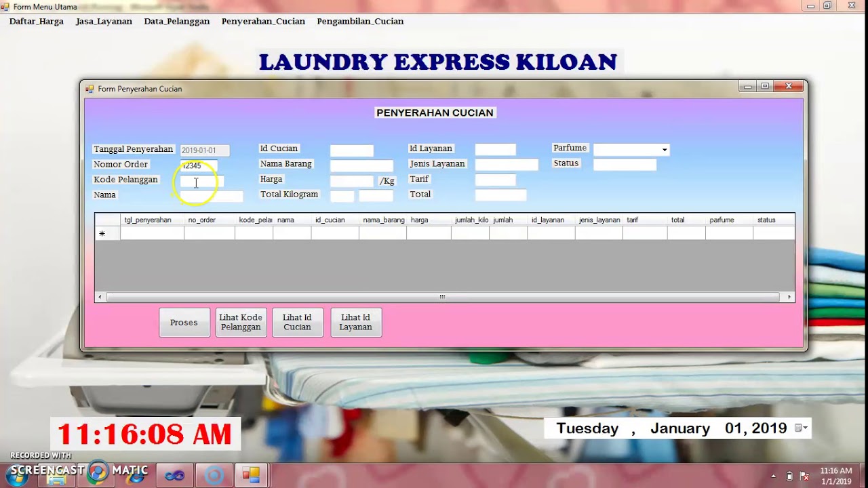Click the total column header
This screenshot has height=488, width=868.
686,220
